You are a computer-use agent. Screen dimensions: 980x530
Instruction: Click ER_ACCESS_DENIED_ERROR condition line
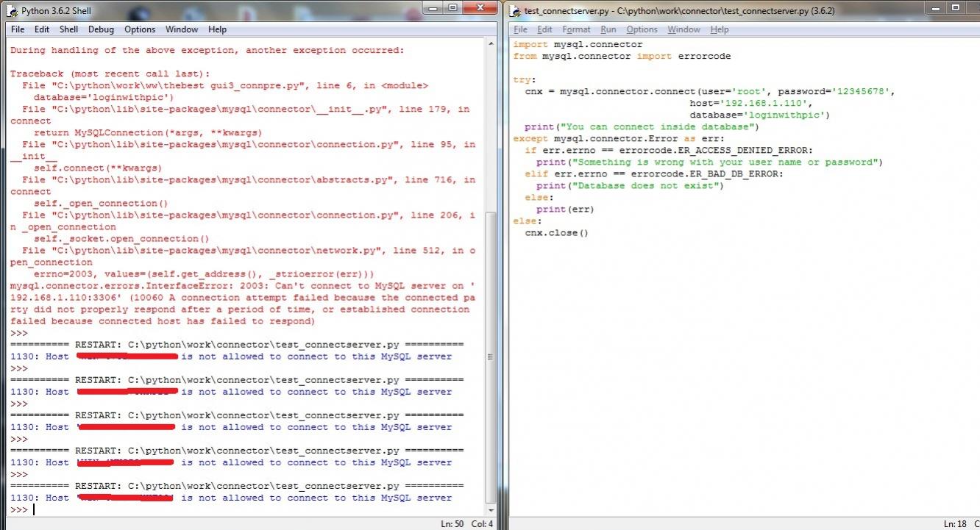point(669,151)
